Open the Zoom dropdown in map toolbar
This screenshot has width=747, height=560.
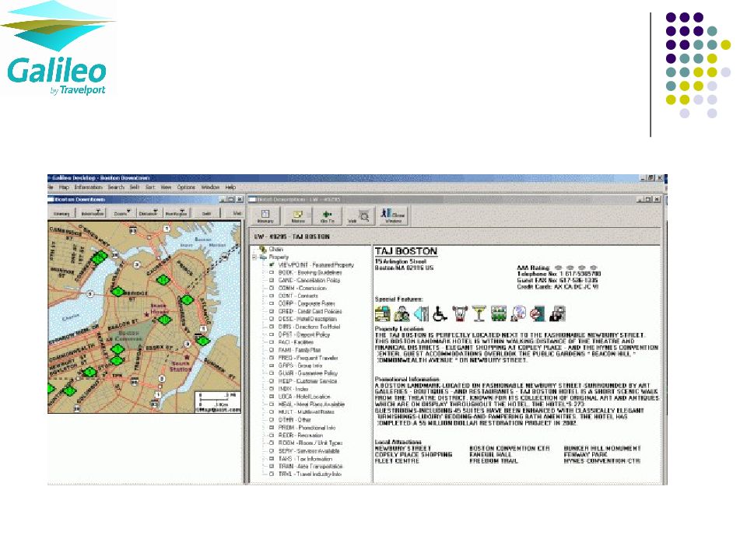tap(121, 213)
